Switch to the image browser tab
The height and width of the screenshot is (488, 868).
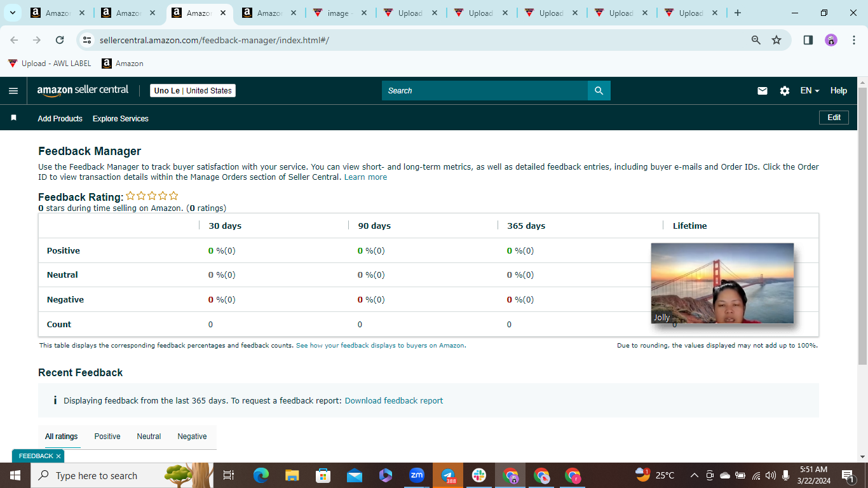click(x=339, y=13)
